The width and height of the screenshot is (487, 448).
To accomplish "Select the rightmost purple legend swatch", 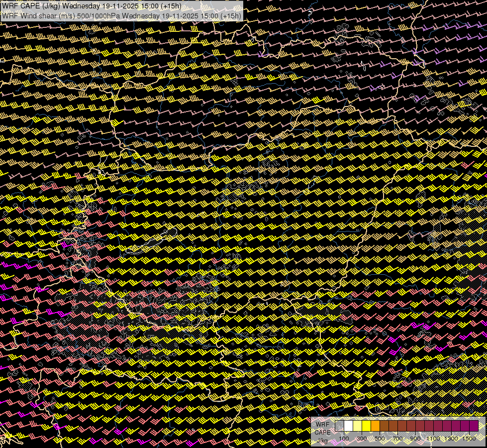I will pyautogui.click(x=474, y=426).
